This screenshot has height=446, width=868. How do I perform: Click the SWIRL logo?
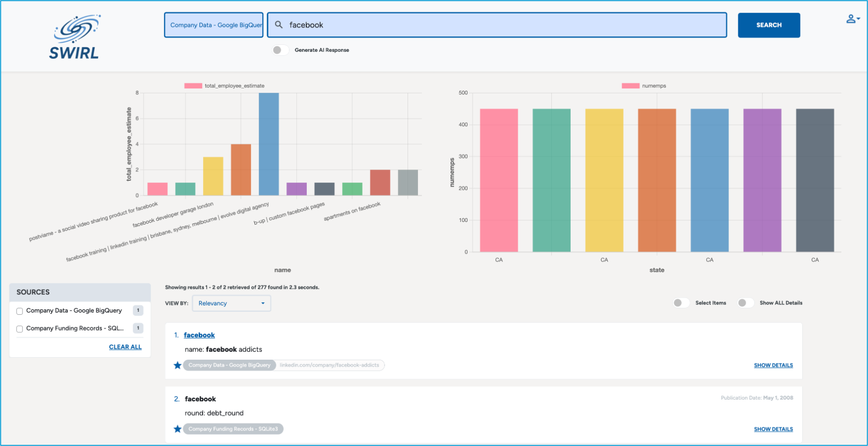[76, 37]
